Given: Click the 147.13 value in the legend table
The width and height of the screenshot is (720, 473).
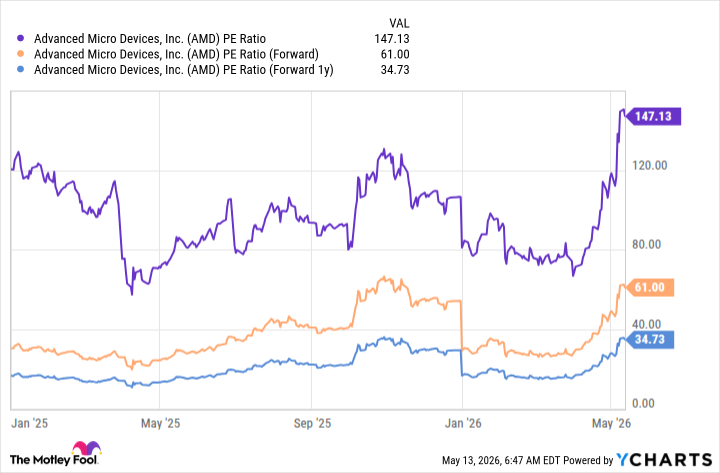Looking at the screenshot, I should click(392, 39).
